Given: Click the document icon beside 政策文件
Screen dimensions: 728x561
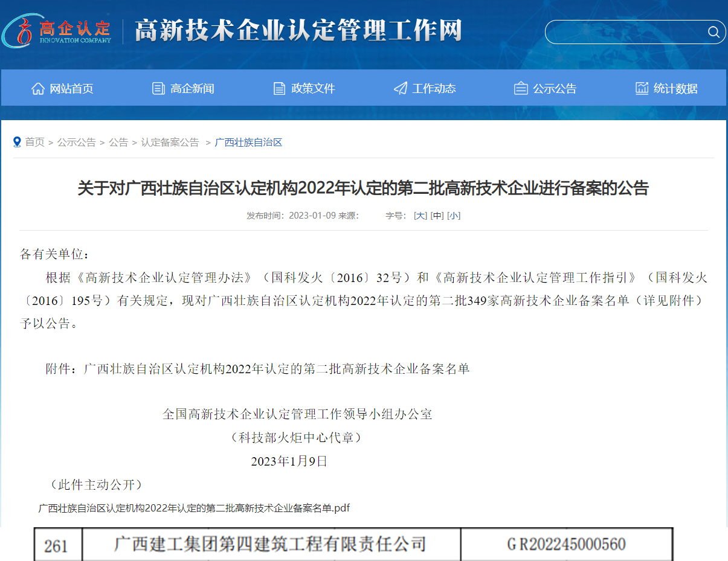Looking at the screenshot, I should pos(279,89).
